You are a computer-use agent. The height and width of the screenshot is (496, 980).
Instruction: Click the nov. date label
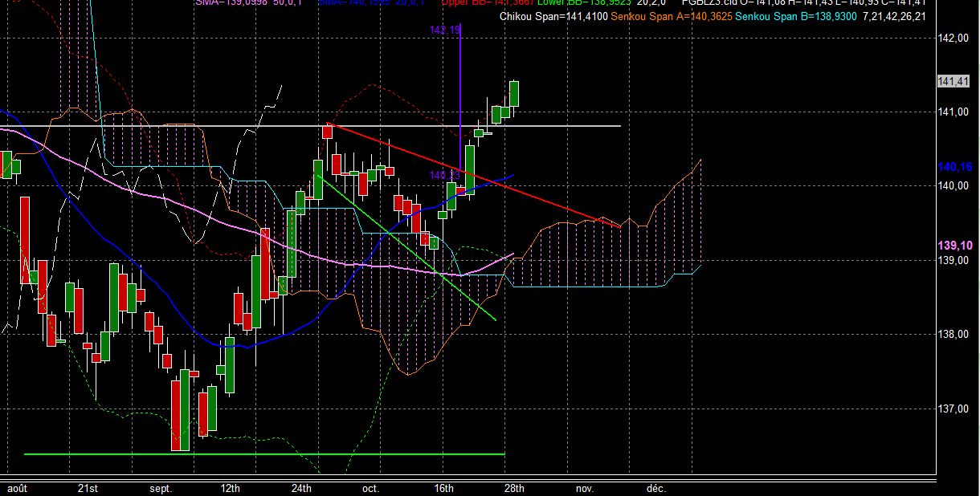point(585,488)
